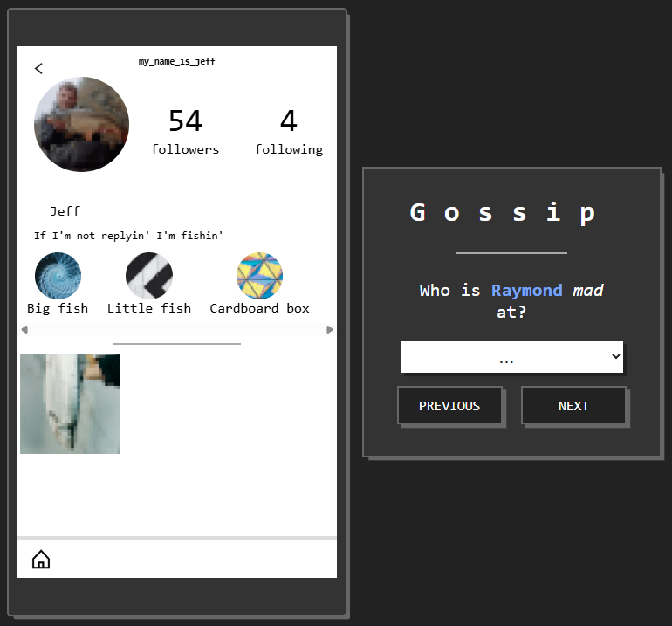
Task: Click the PREVIOUS button
Action: click(449, 406)
